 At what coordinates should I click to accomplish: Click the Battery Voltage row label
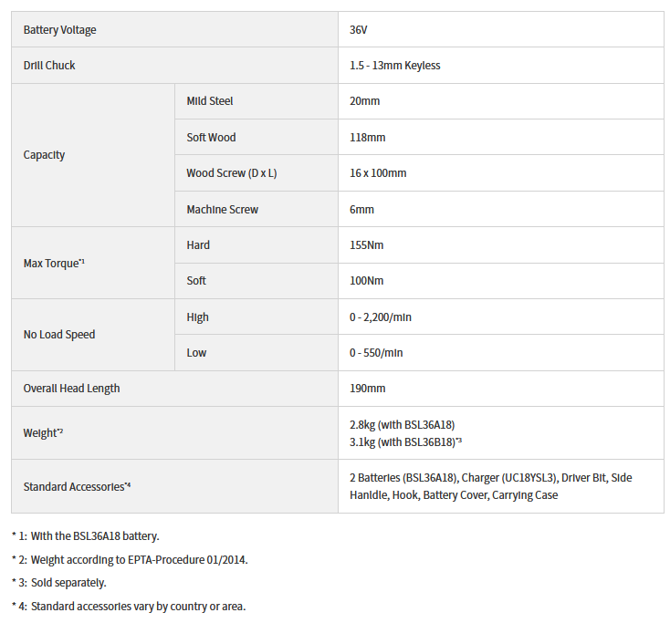59,30
